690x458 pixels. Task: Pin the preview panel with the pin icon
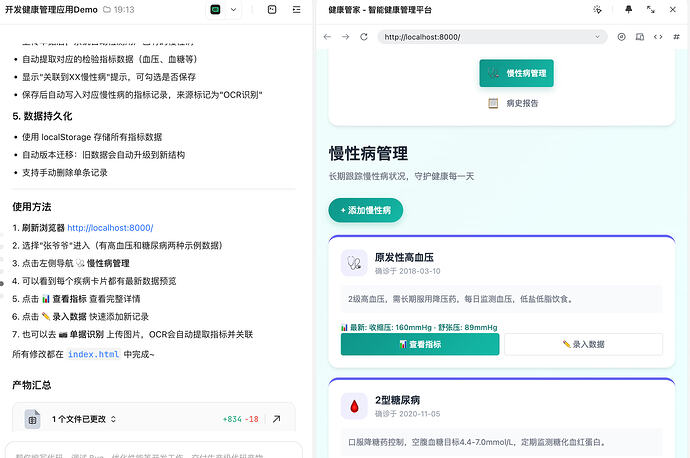(628, 10)
